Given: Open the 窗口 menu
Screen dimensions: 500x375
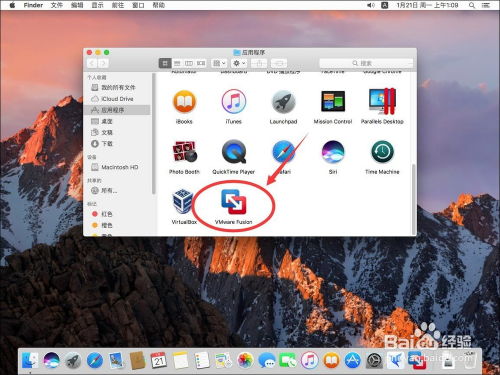Looking at the screenshot, I should [138, 5].
